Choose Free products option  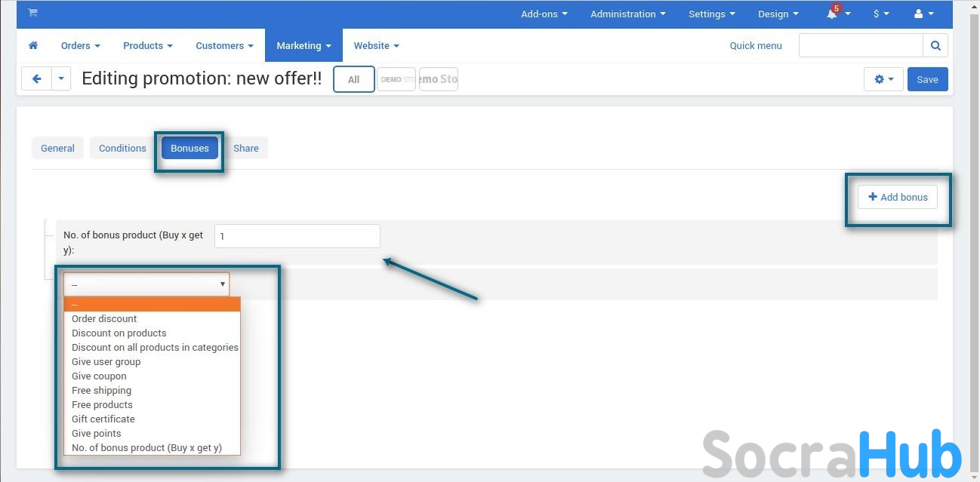point(152,404)
